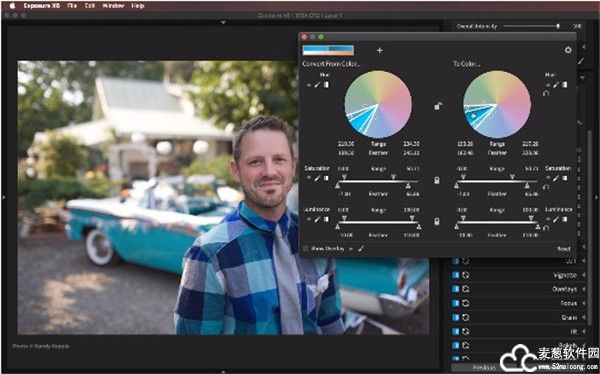
Task: Click the minus icon under Convert From Hue
Action: (x=309, y=85)
